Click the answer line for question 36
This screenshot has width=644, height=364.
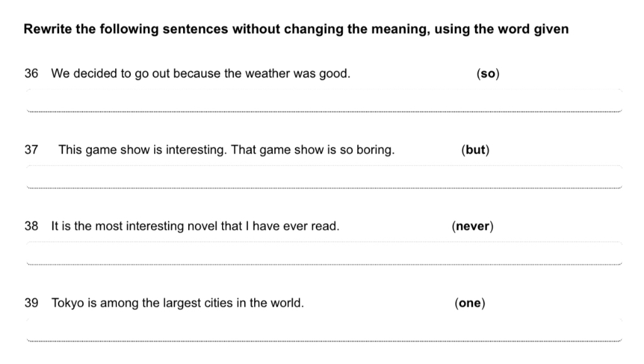pos(324,100)
